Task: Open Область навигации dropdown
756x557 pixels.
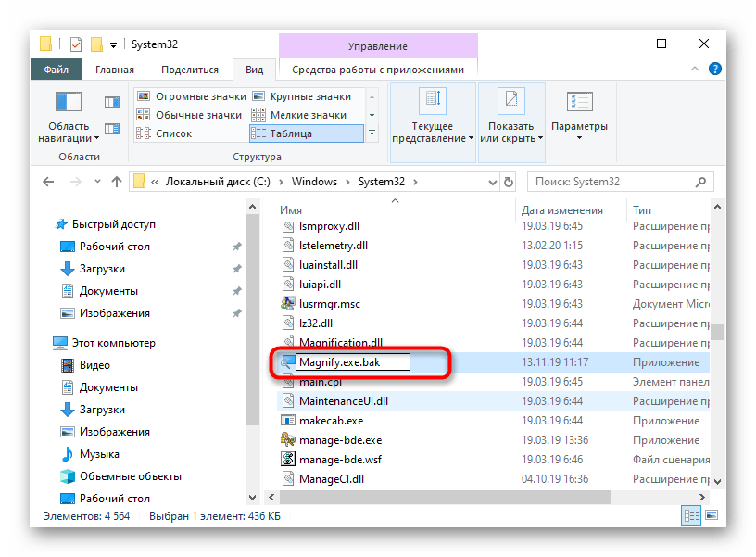Action: [69, 118]
